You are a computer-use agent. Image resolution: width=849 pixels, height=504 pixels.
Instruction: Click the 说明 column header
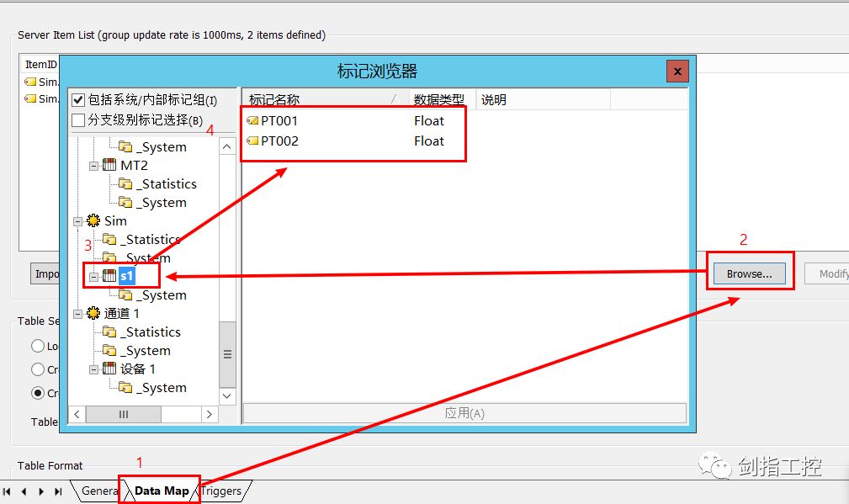click(543, 99)
